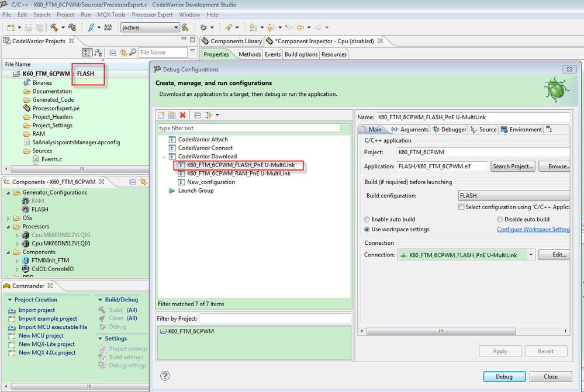Open Configure Workspace Settings link
584x392 pixels.
click(x=533, y=230)
